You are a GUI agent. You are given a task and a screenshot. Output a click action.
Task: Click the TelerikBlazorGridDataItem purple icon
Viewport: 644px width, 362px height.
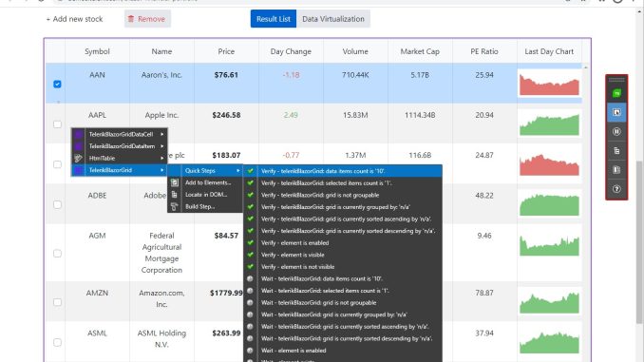(79, 146)
